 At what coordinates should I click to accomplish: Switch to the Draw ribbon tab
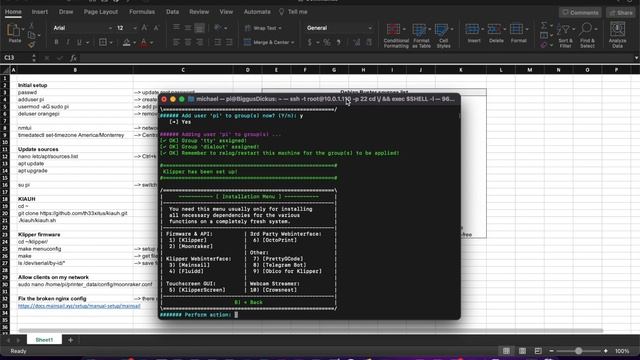66,12
